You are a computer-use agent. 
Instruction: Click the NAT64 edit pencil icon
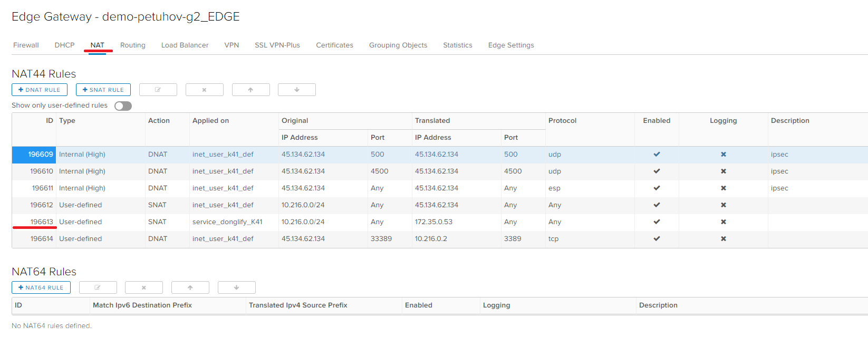98,287
